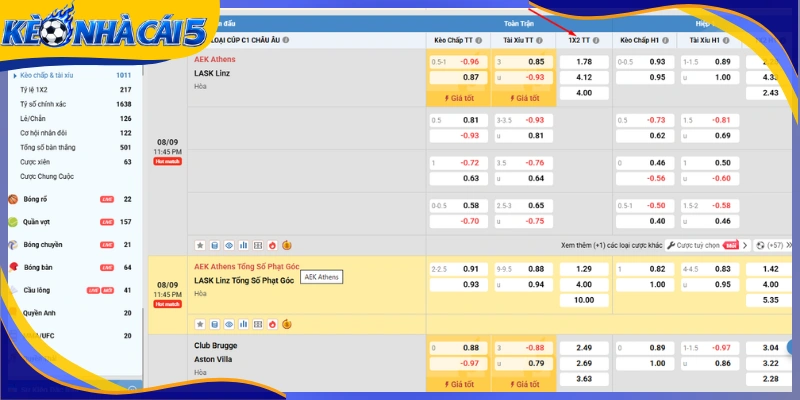Viewport: 800px width, 400px height.
Task: Click info icon next to 1X2 TT header
Action: 596,40
